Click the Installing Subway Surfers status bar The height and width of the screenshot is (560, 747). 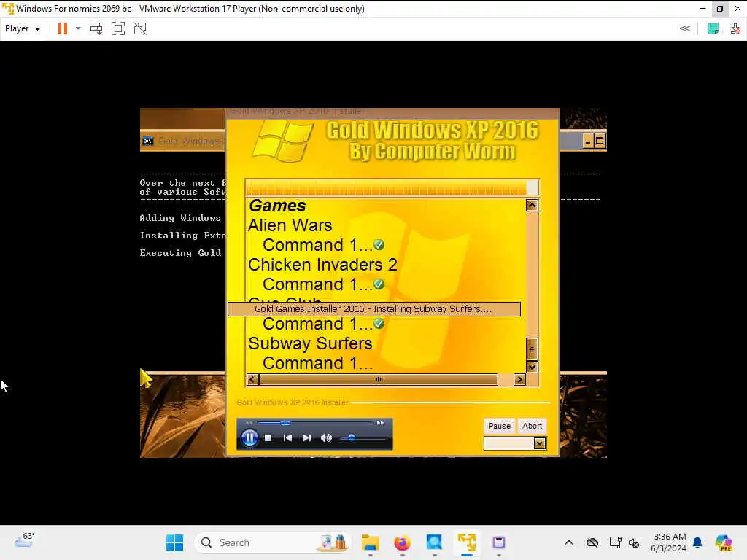click(374, 309)
